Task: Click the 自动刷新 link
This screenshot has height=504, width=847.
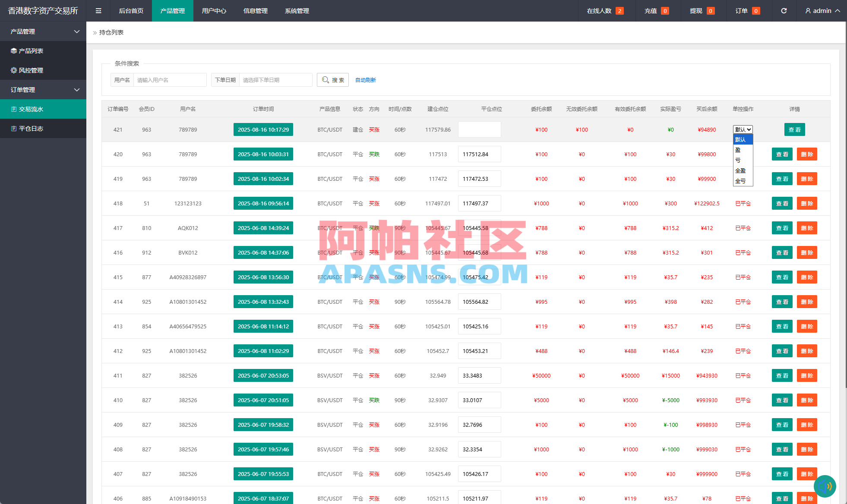Action: 365,79
